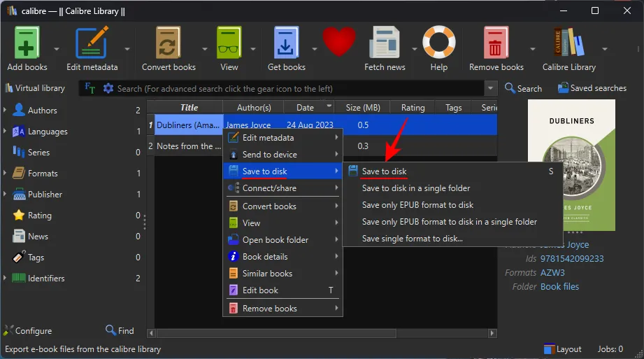The height and width of the screenshot is (359, 644).
Task: Choose Send to device in the context menu
Action: coord(283,155)
